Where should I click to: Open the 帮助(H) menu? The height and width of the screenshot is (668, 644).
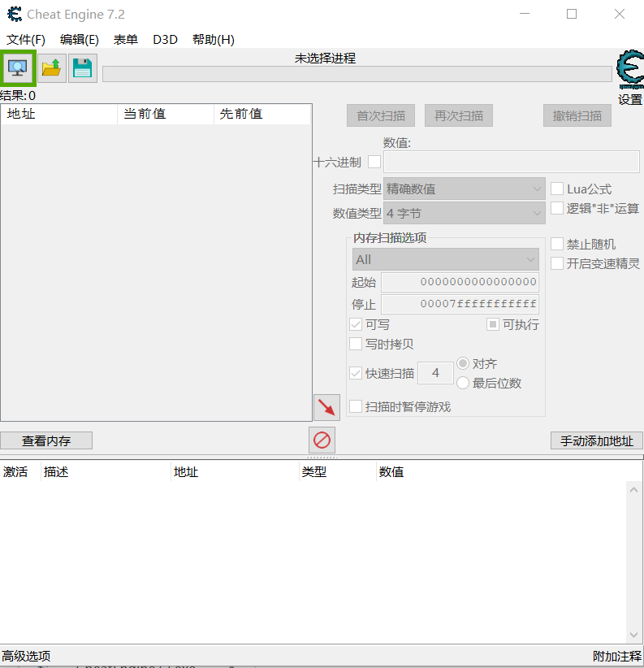[x=214, y=40]
